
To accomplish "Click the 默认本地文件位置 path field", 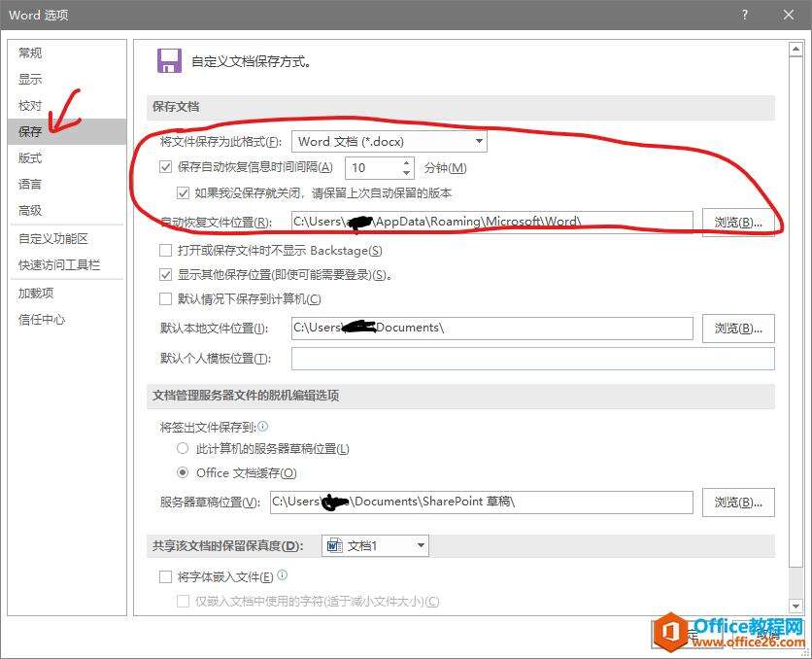I will point(492,328).
